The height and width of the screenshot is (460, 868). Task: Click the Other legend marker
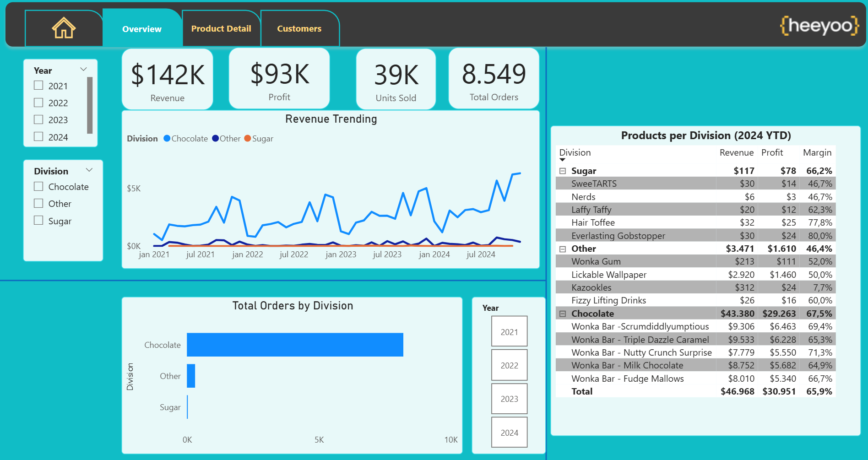215,138
